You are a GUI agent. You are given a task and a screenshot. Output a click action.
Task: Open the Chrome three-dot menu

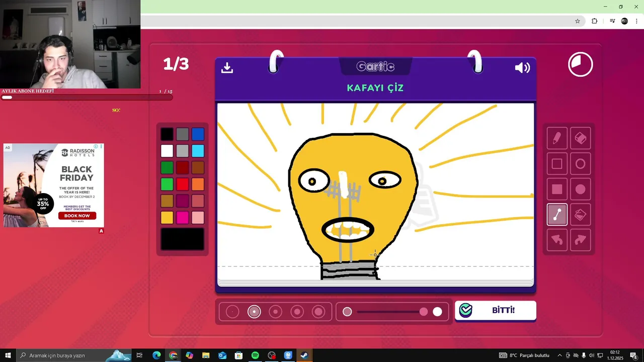click(636, 21)
